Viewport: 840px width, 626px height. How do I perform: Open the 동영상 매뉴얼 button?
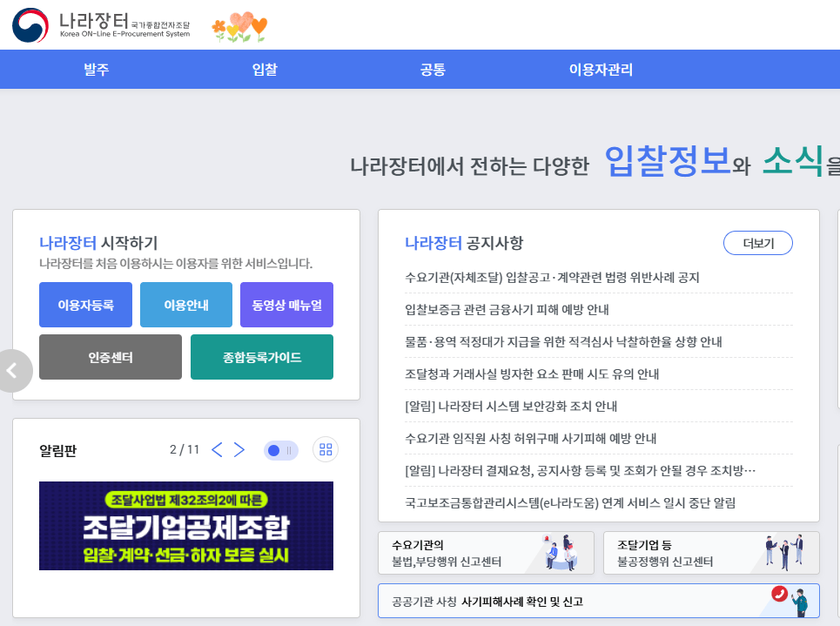point(286,305)
